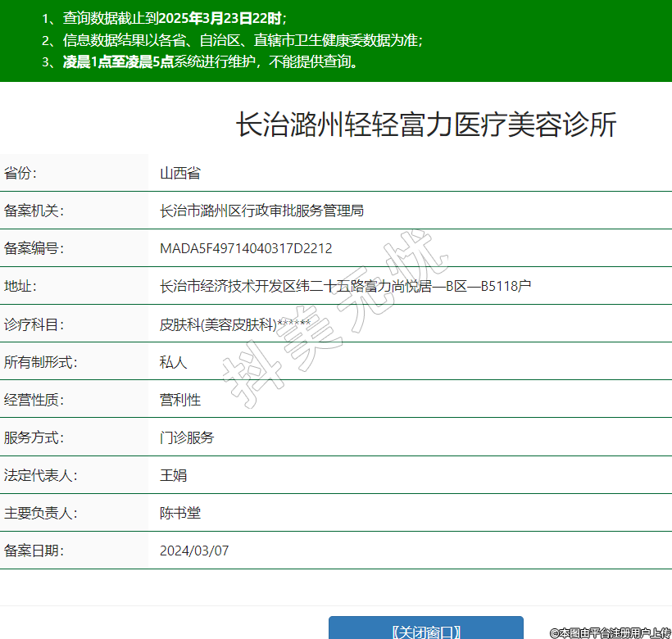Click the service type value 门诊服务
Viewport: 672px width, 639px height.
pyautogui.click(x=187, y=437)
